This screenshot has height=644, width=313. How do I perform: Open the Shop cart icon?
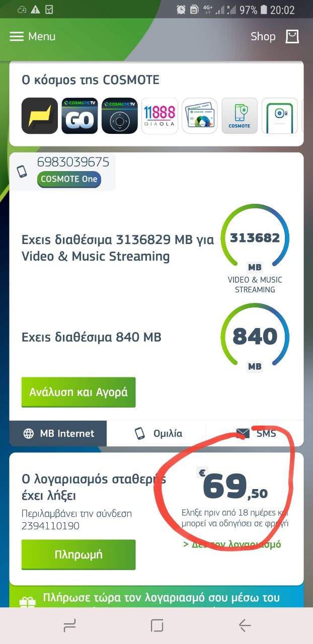coord(292,37)
